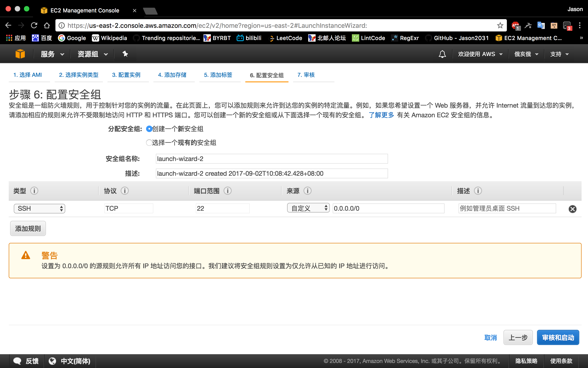Open the LeetCode bookmark
Image resolution: width=588 pixels, height=368 pixels.
(286, 38)
